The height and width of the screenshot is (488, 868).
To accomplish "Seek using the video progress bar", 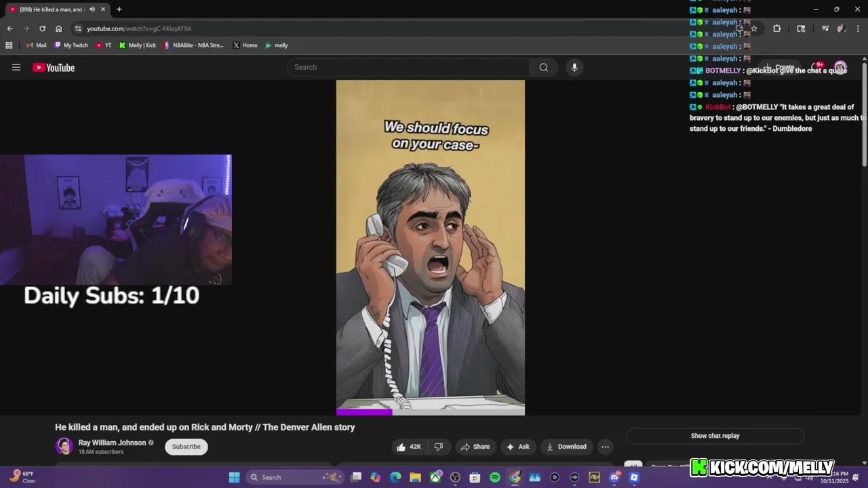I will (x=431, y=411).
